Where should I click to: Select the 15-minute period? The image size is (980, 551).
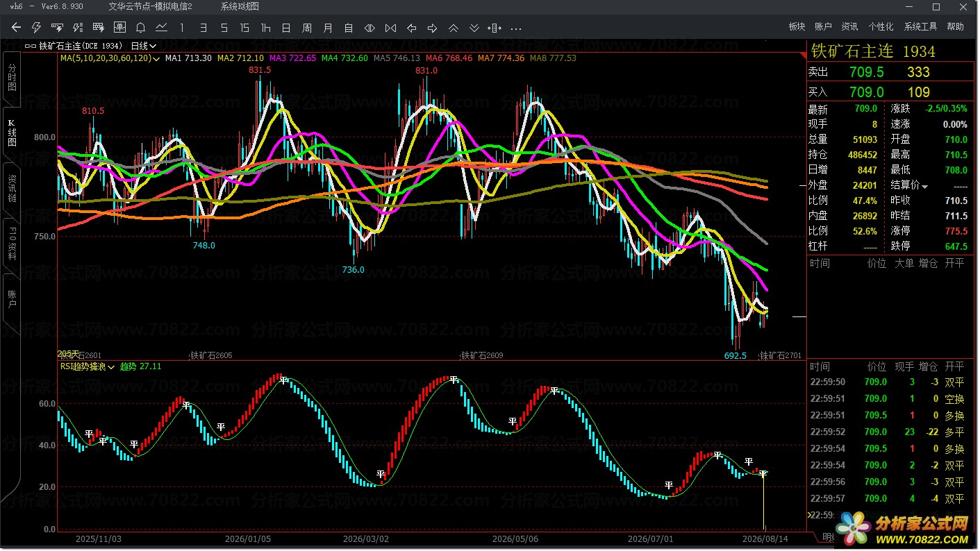[244, 28]
